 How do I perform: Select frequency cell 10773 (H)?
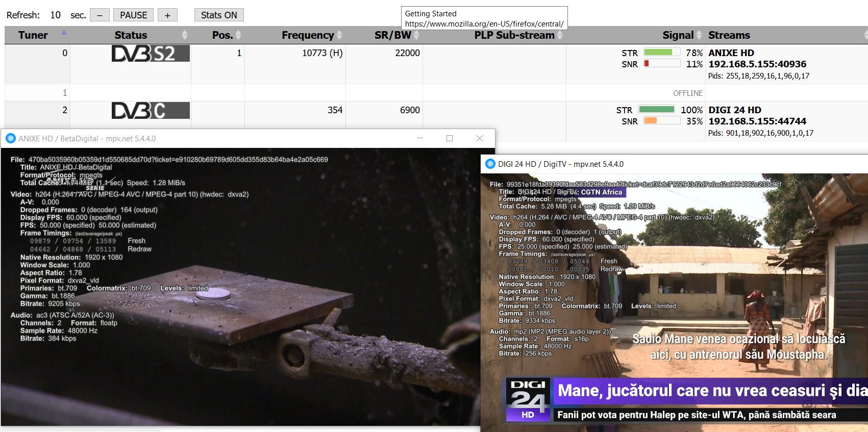tap(322, 53)
